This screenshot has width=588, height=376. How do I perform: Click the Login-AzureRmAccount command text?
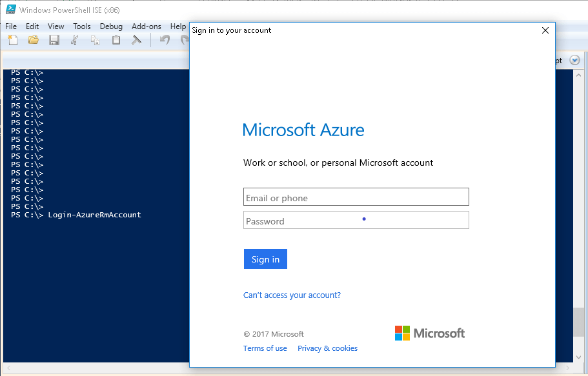(x=94, y=215)
